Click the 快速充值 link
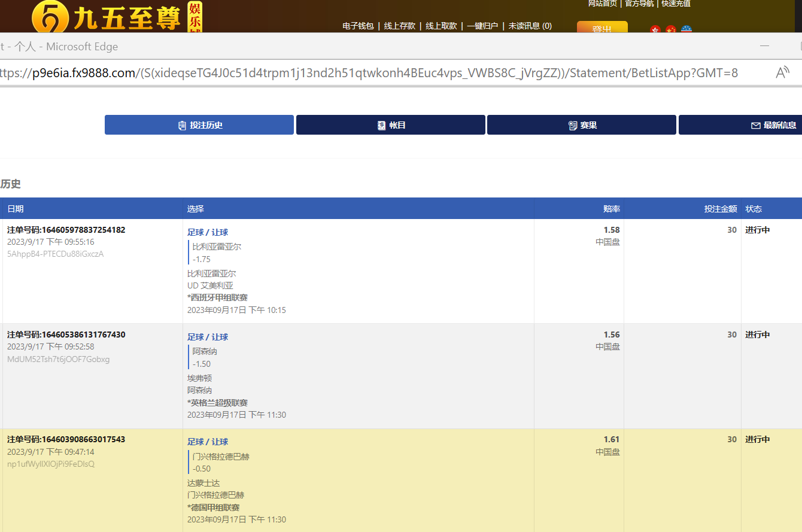Image resolution: width=802 pixels, height=532 pixels. pos(676,4)
